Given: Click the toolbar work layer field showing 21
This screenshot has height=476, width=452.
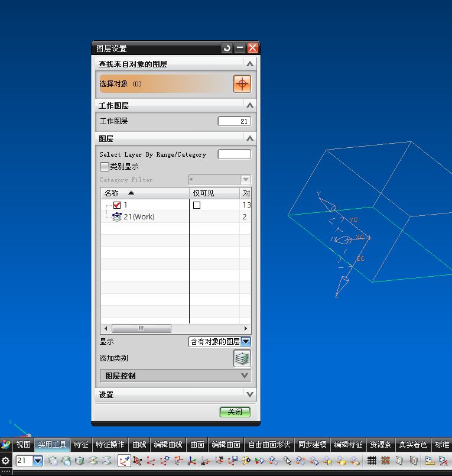Looking at the screenshot, I should click(x=25, y=461).
